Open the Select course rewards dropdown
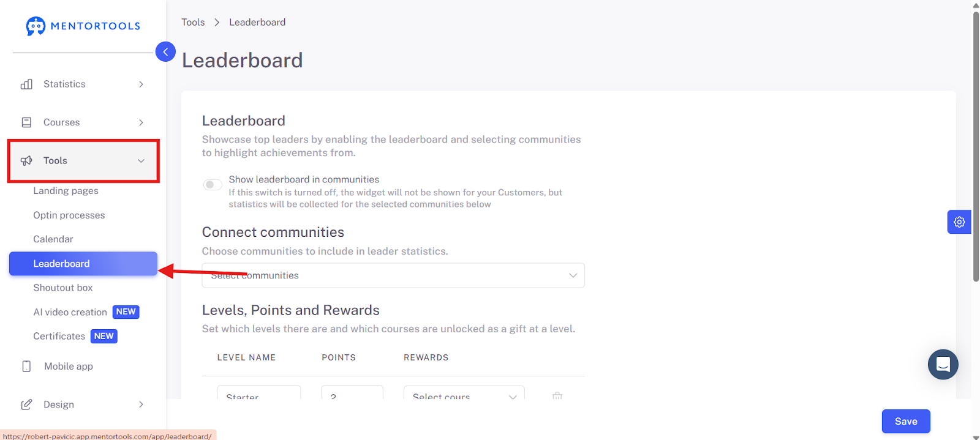 [464, 393]
